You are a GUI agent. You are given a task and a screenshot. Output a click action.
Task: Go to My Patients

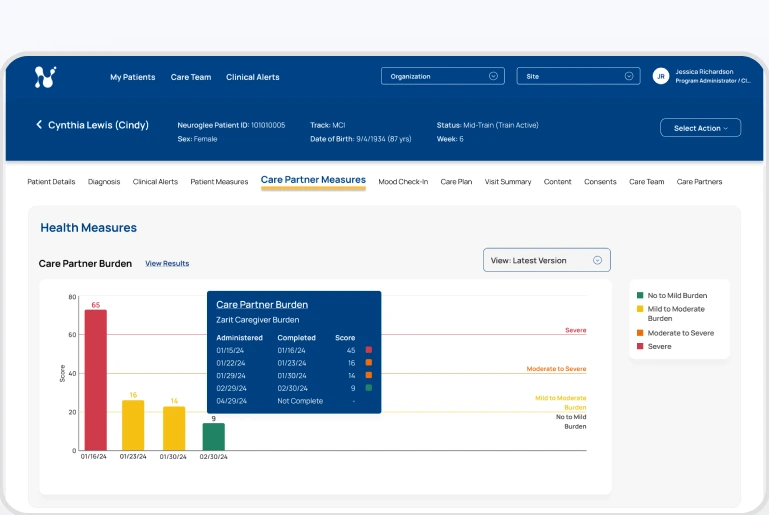coord(132,77)
